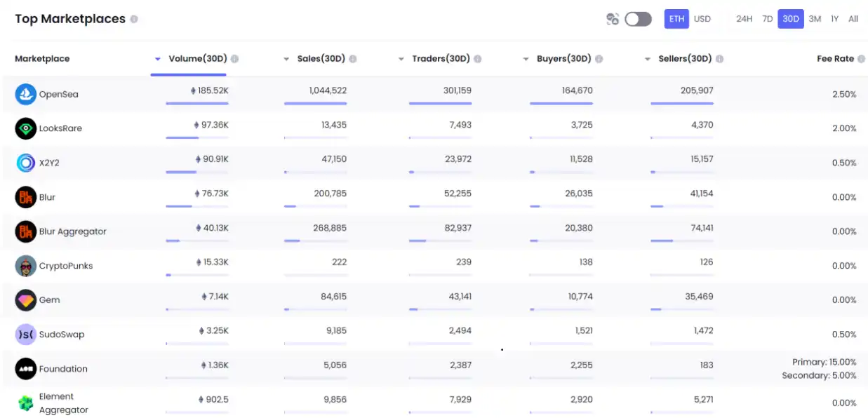The height and width of the screenshot is (418, 868).
Task: Click the Foundation logo icon
Action: click(26, 369)
